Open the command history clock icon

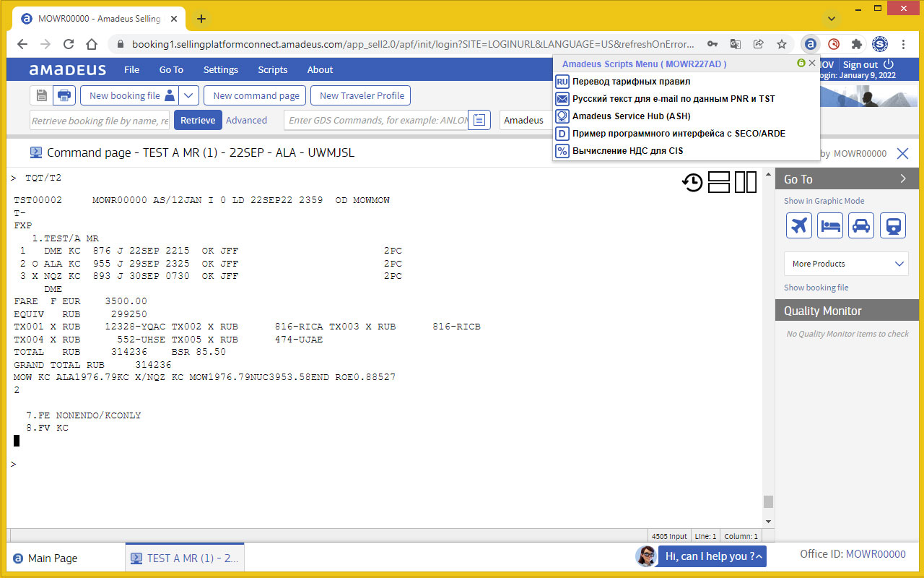click(692, 183)
